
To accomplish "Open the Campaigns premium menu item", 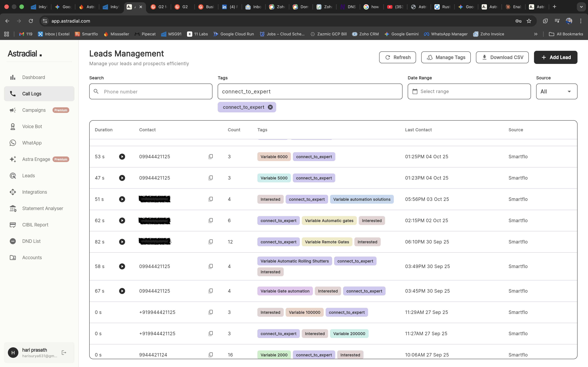I will tap(34, 110).
